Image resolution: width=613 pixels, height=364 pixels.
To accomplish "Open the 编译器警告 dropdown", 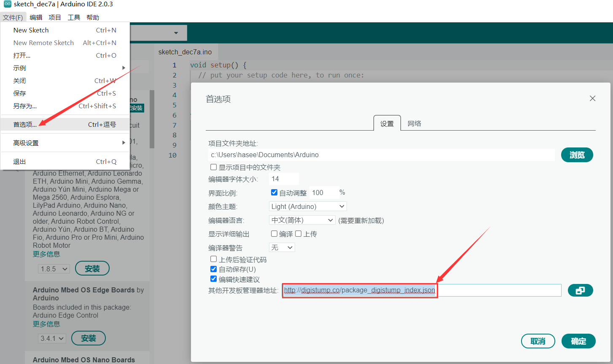I will pyautogui.click(x=282, y=247).
